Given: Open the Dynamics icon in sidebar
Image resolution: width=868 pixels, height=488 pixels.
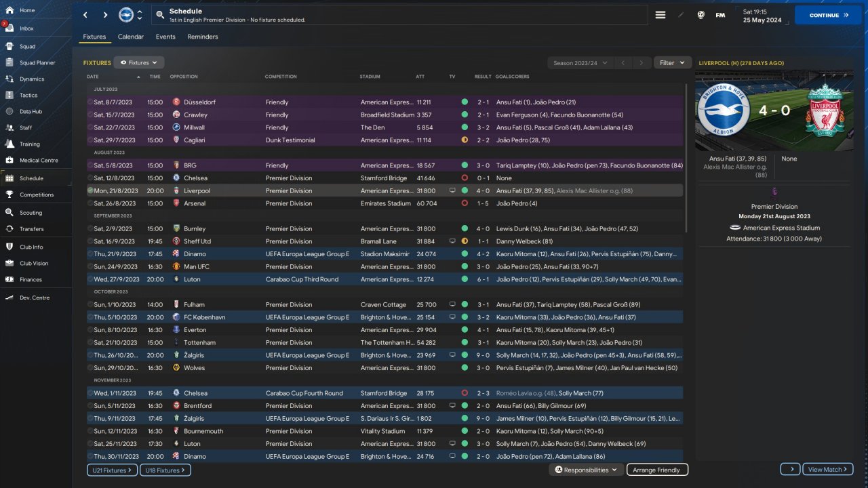Looking at the screenshot, I should coord(9,79).
